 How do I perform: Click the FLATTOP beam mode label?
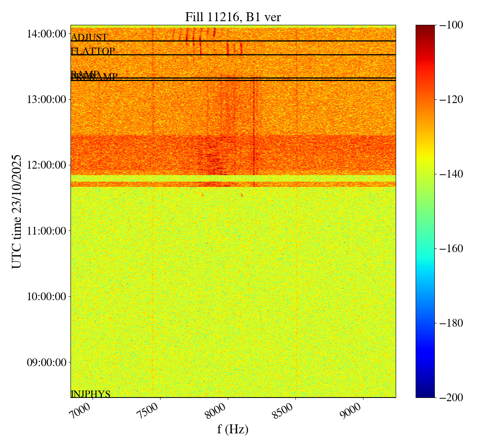[x=93, y=51]
